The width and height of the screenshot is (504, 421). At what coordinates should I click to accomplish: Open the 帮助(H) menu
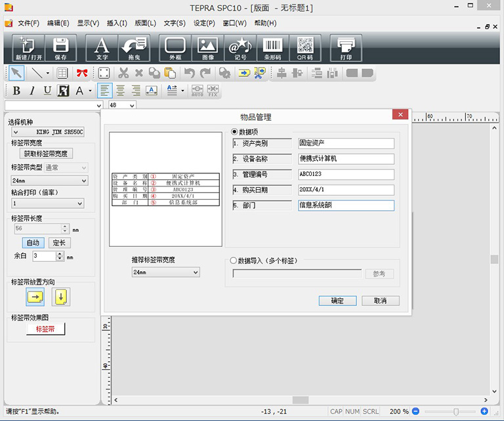(x=265, y=23)
